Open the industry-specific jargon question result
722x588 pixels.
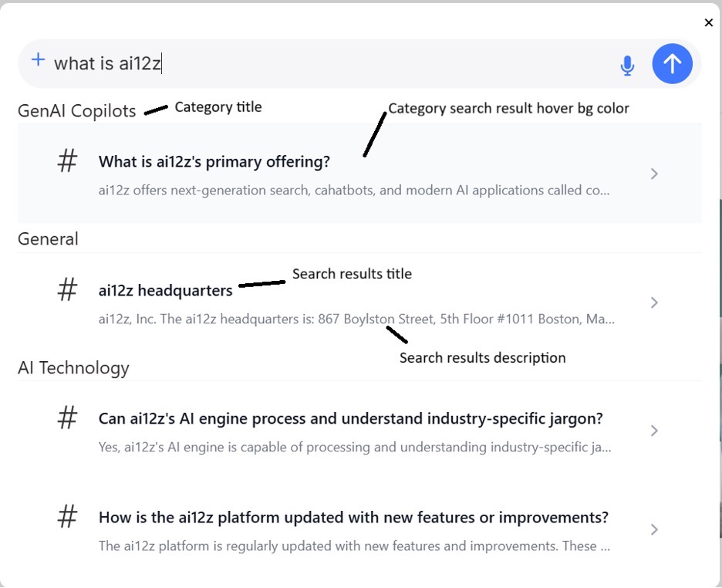350,419
